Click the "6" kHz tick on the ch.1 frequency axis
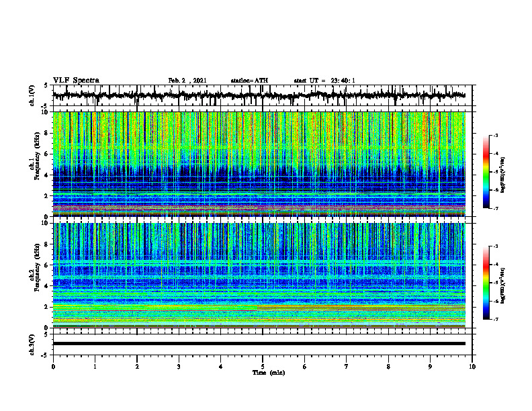This screenshot has height=411, width=532. click(x=48, y=154)
